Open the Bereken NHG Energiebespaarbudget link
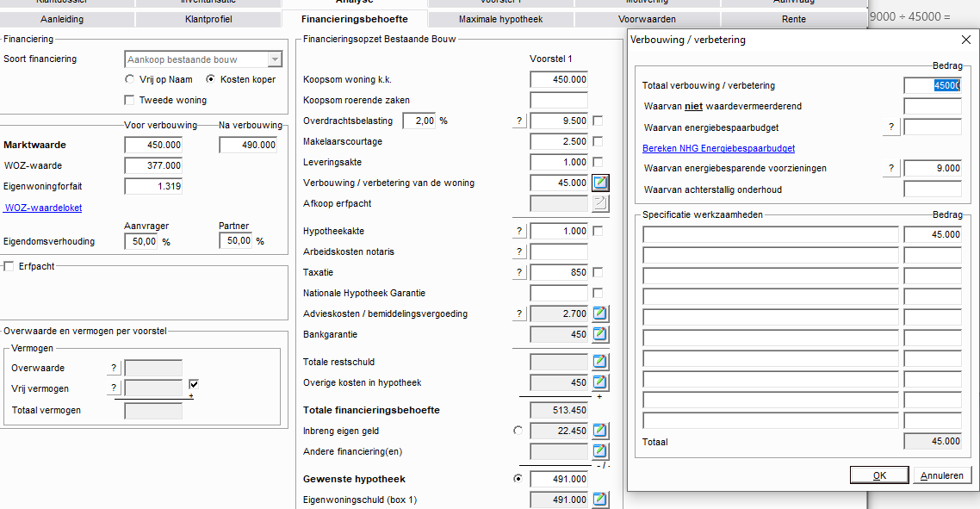Viewport: 980px width, 509px height. [x=718, y=148]
